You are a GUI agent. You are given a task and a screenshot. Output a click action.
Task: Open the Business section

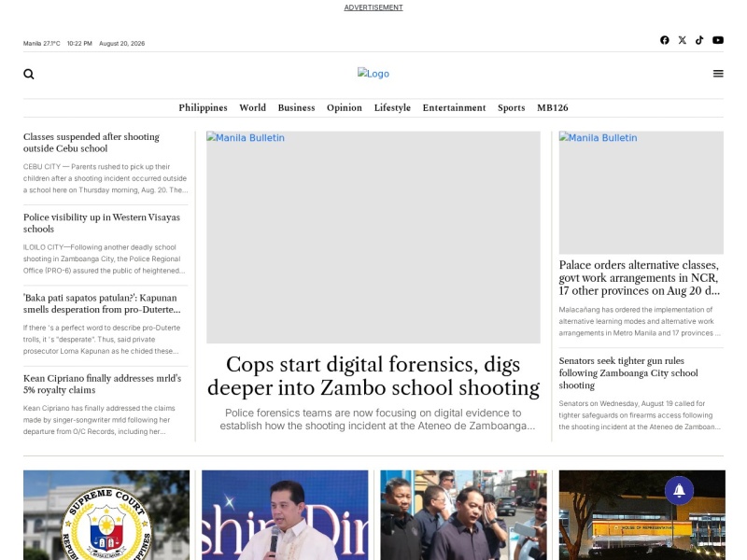click(x=296, y=107)
